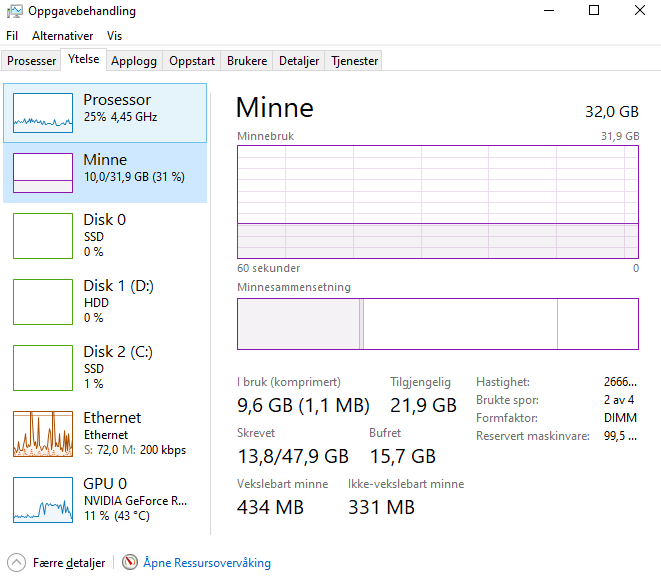The image size is (661, 584).
Task: Click the Ethernet activity graph icon
Action: point(42,433)
